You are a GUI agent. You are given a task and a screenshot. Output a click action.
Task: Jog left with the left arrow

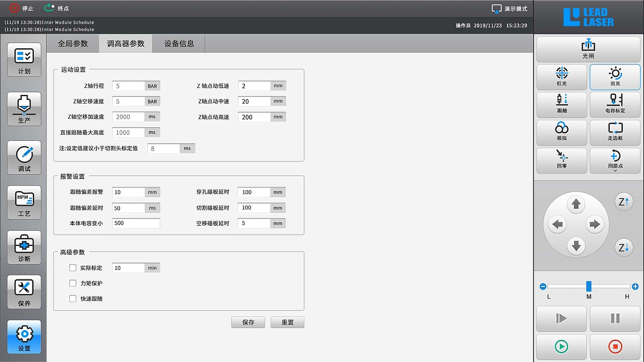click(556, 224)
